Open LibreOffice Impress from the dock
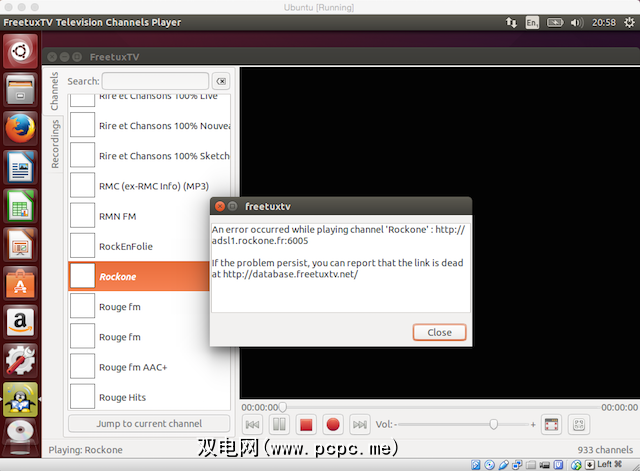Screen dimensions: 640x471 (x=20, y=244)
